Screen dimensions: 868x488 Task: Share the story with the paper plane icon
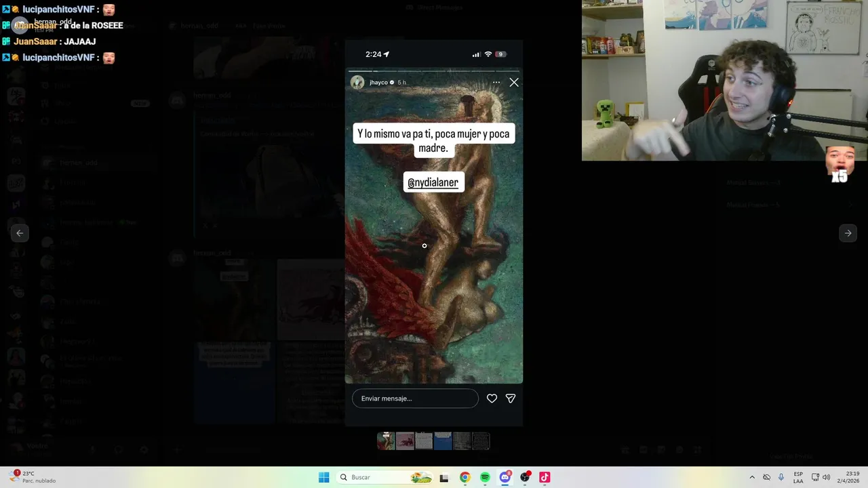click(511, 399)
